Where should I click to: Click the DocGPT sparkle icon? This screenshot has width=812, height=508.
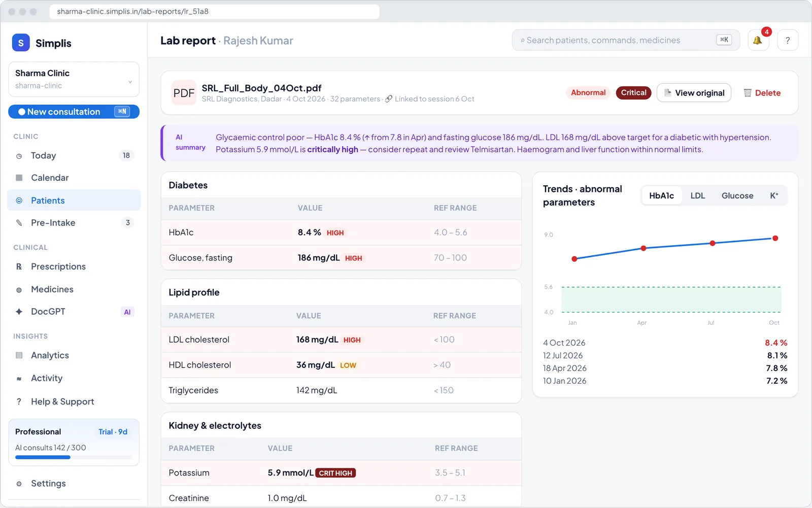point(19,312)
